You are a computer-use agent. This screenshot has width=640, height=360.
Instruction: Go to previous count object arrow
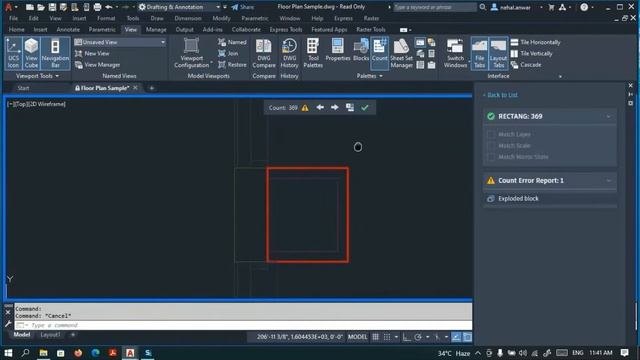coord(320,107)
